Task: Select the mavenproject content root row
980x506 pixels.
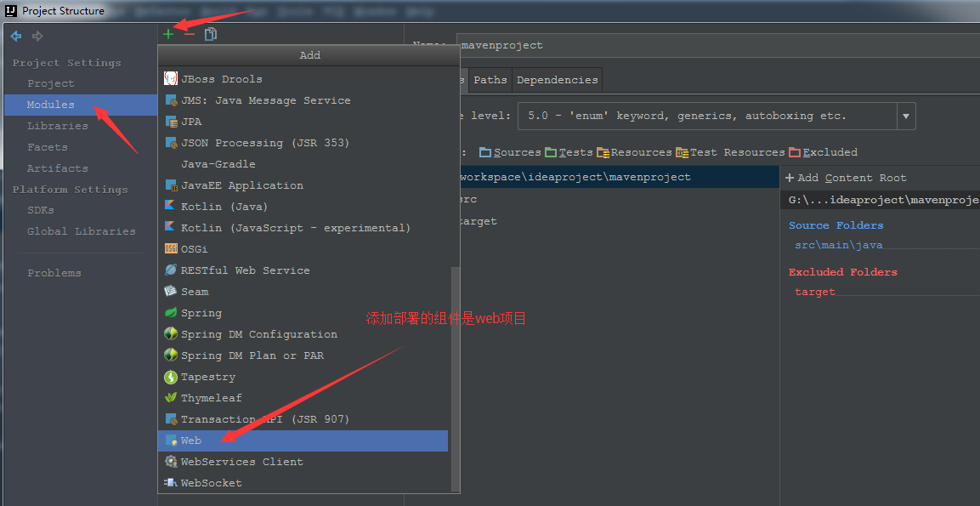Action: click(620, 177)
